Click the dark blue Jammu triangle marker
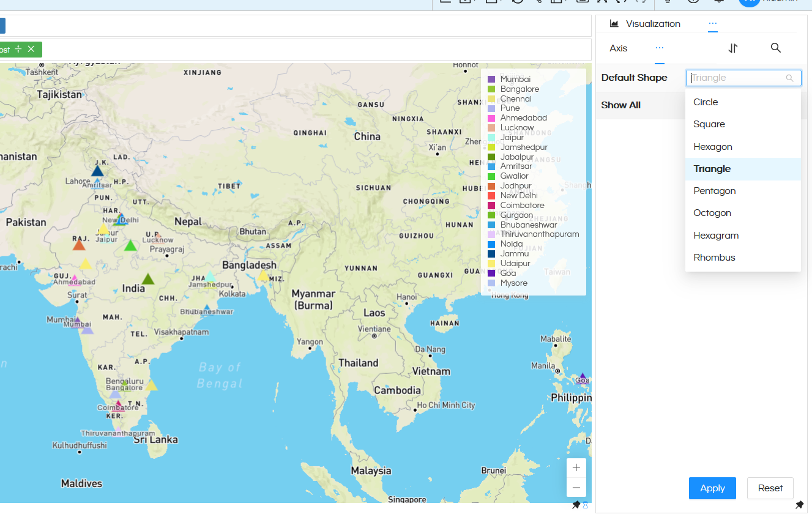This screenshot has width=812, height=517. (x=97, y=171)
